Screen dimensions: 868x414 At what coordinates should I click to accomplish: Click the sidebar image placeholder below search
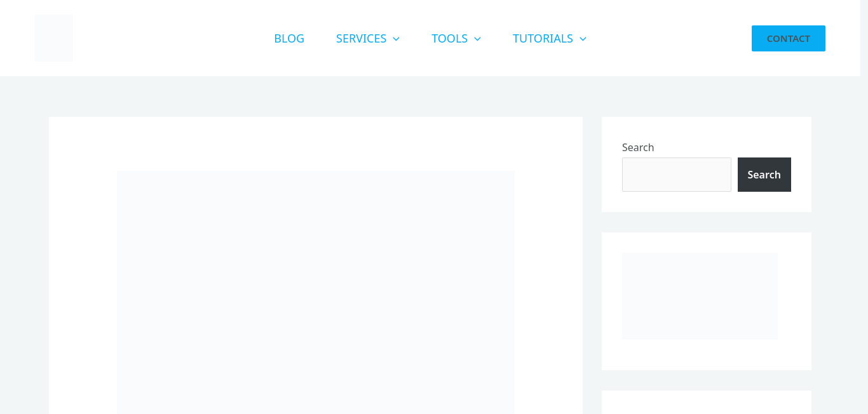point(700,296)
